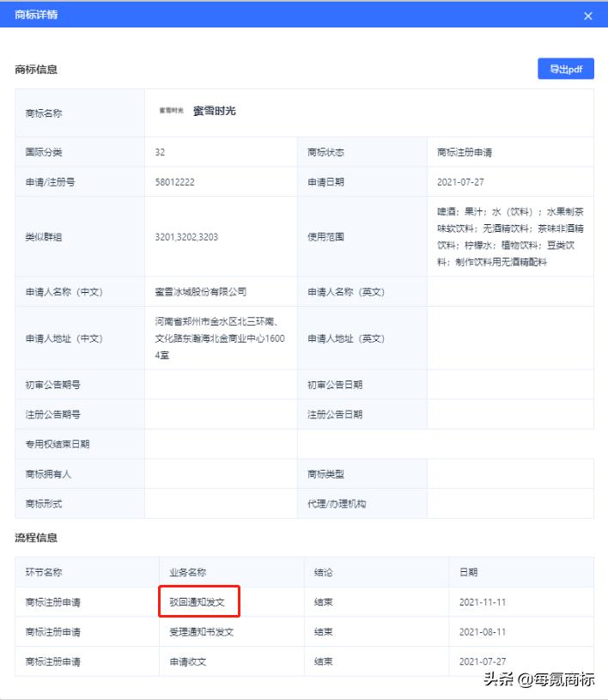Close the 商标详情 dialog

coord(588,16)
